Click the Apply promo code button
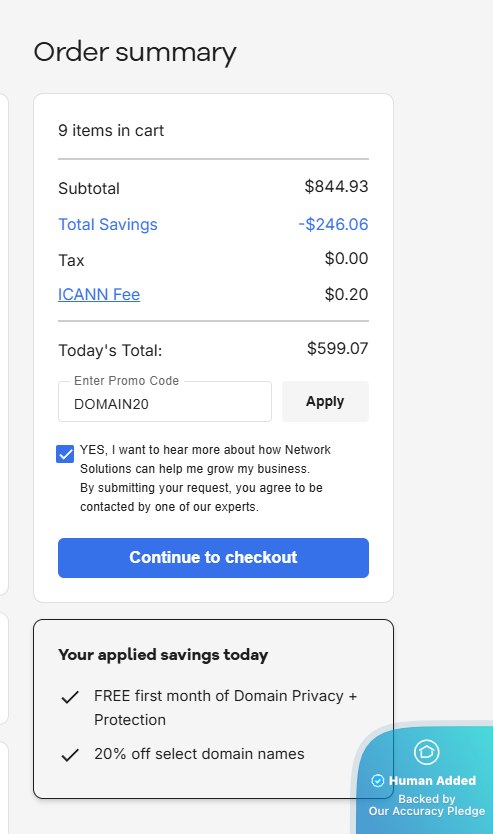The height and width of the screenshot is (834, 493). tap(325, 402)
